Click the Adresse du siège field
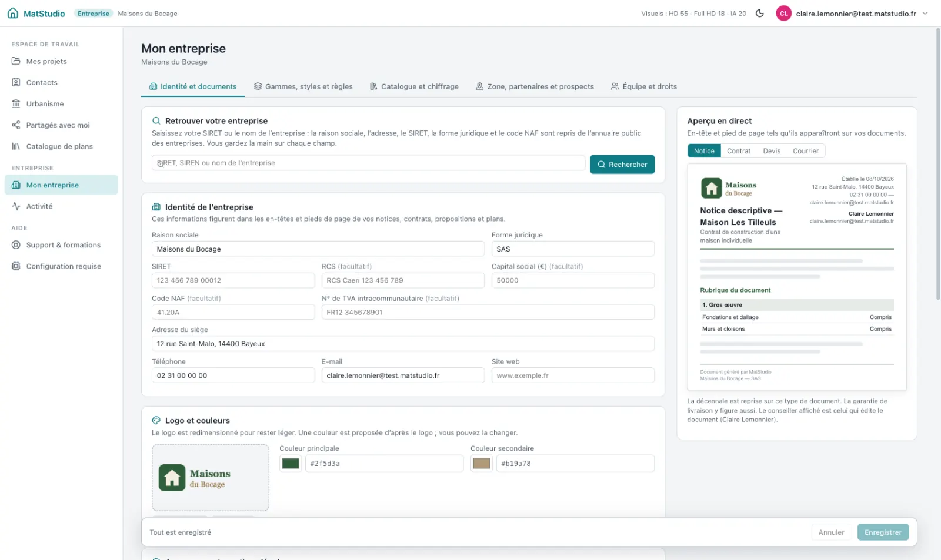Viewport: 941px width, 560px height. pos(403,344)
